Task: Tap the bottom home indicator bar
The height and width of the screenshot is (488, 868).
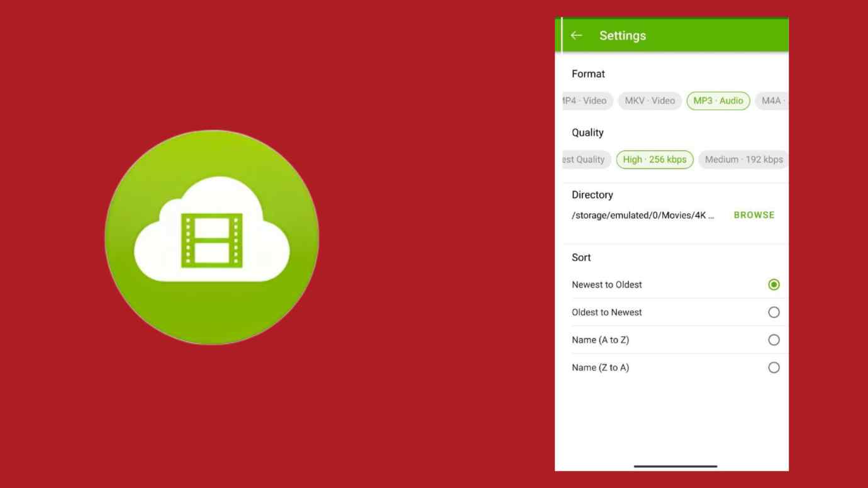Action: [x=675, y=467]
